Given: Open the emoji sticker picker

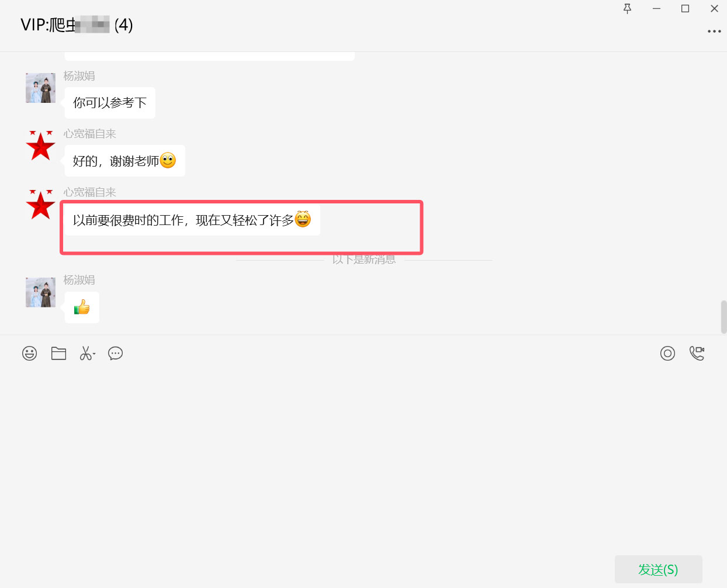Looking at the screenshot, I should click(29, 353).
